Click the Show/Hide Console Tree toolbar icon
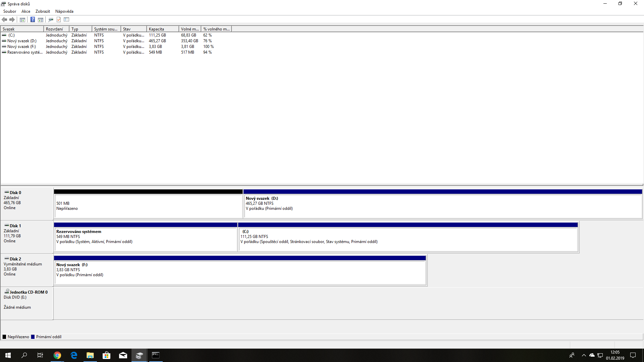The image size is (644, 362). 22,19
